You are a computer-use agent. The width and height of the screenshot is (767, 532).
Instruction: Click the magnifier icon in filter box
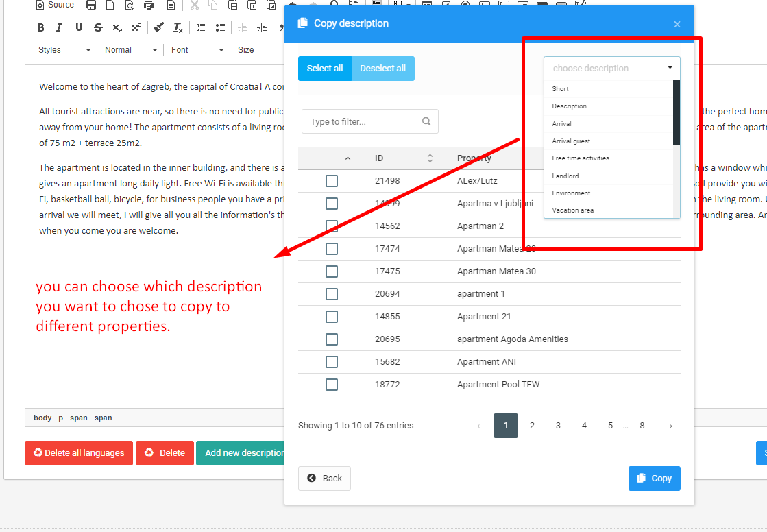426,121
